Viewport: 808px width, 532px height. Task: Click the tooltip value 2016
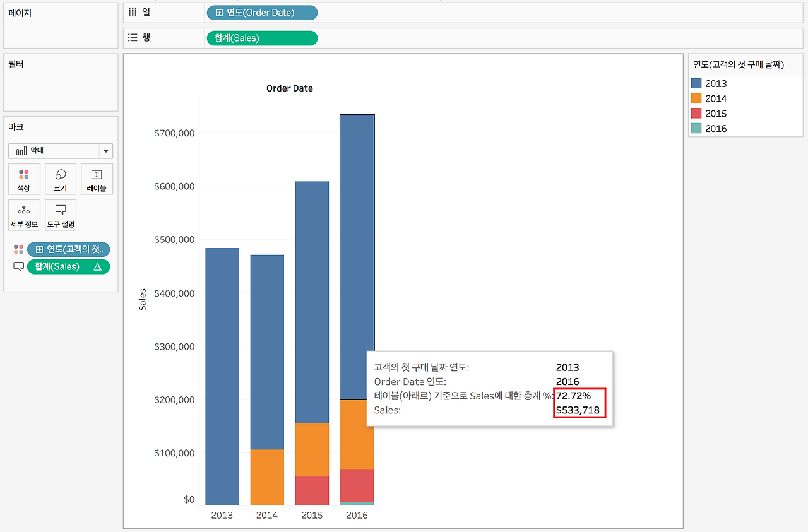[x=567, y=382]
